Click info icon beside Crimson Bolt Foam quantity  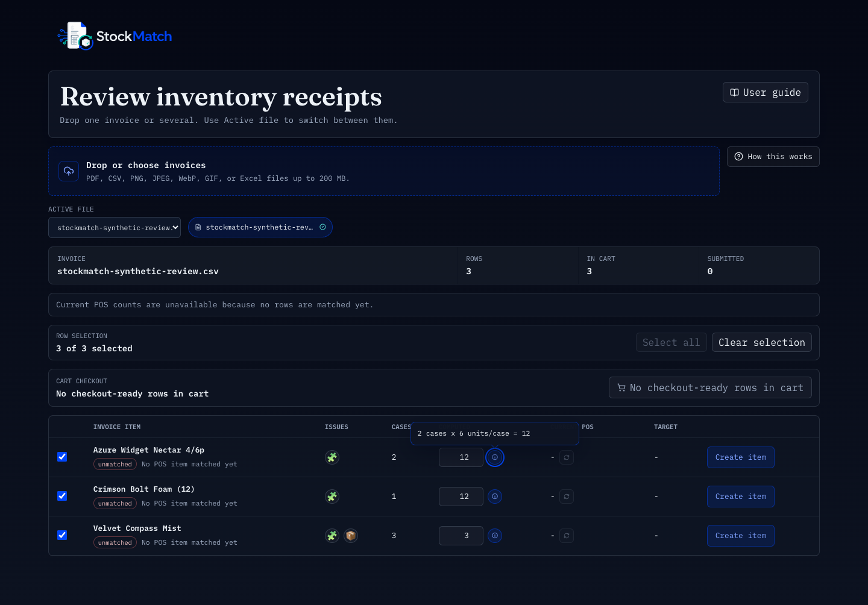(x=495, y=497)
